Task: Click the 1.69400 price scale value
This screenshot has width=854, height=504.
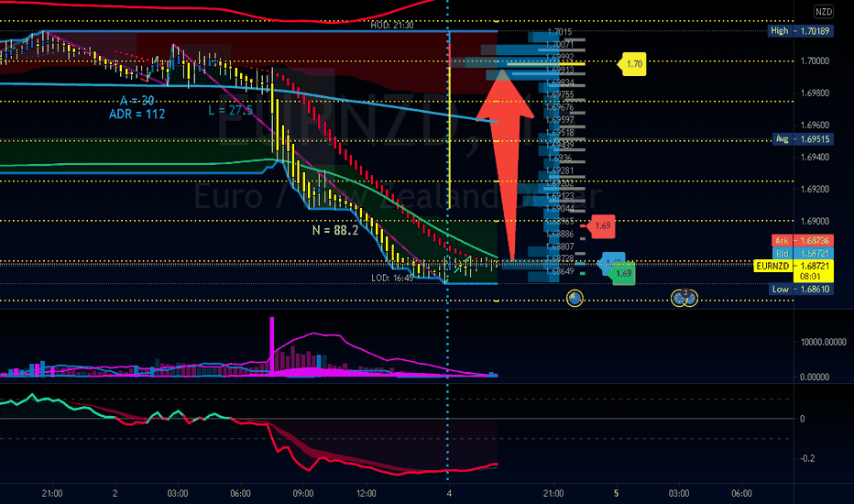Action: (815, 158)
